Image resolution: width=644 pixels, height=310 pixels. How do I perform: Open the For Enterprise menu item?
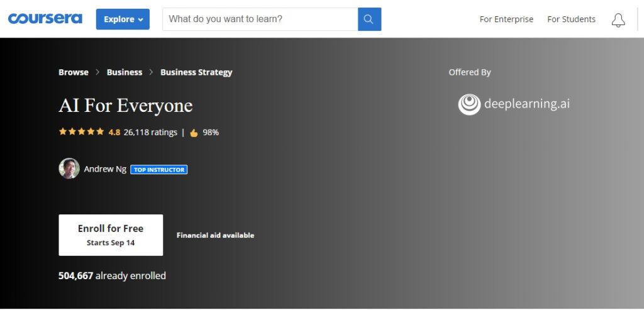click(x=506, y=19)
